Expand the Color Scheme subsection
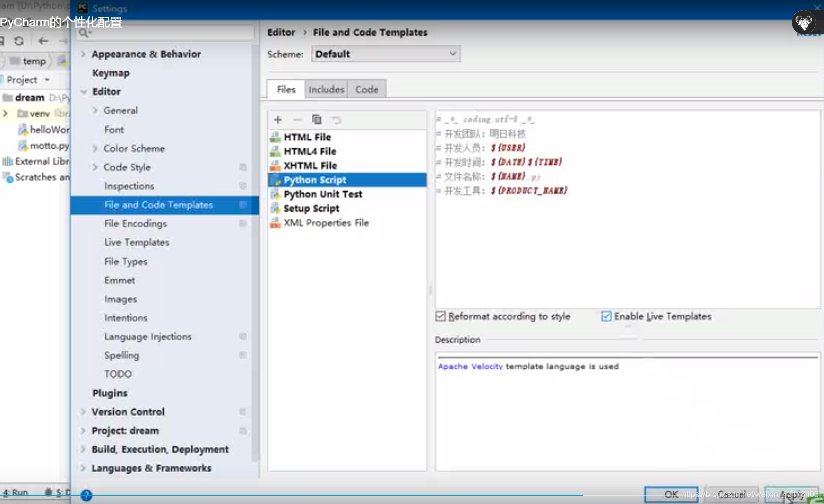Image resolution: width=824 pixels, height=504 pixels. coord(95,148)
